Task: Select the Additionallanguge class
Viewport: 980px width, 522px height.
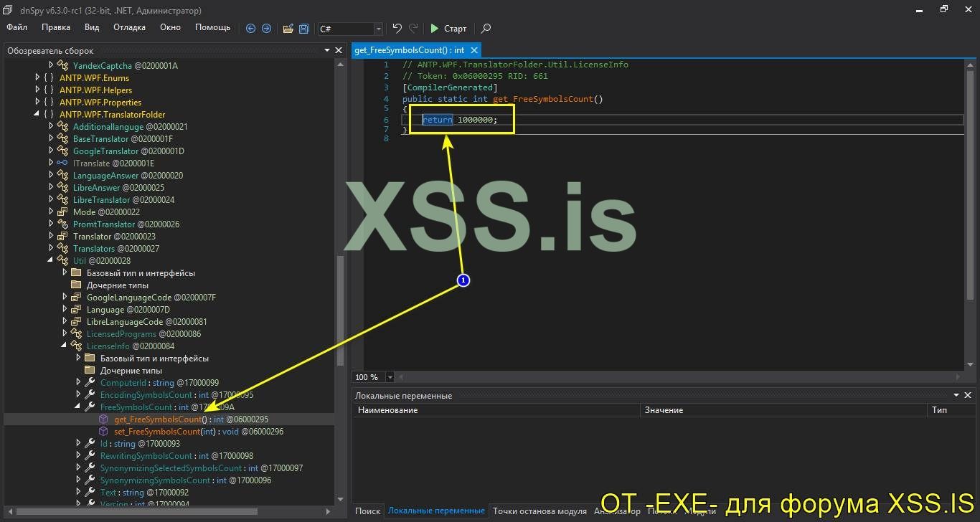Action: tap(130, 127)
